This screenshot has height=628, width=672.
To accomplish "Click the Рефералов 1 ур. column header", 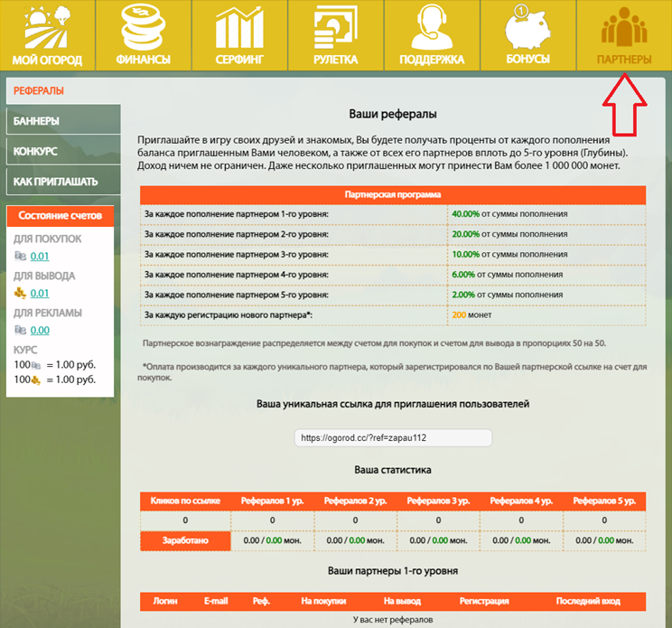I will pyautogui.click(x=272, y=501).
